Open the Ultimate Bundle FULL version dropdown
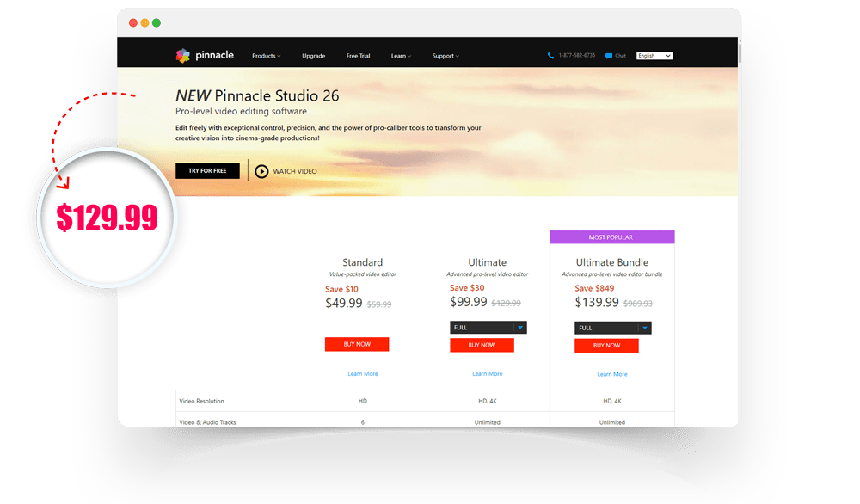 click(x=612, y=328)
